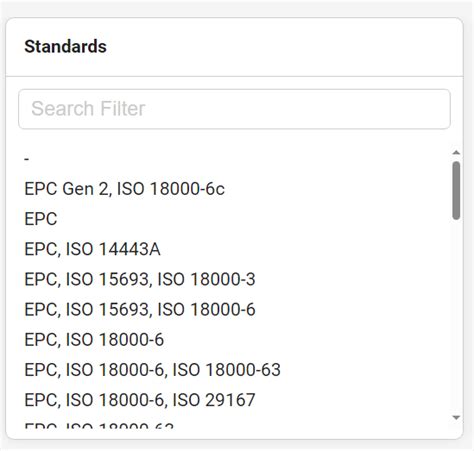
Task: Pick "EPC, ISO 14443A" from list
Action: click(235, 249)
